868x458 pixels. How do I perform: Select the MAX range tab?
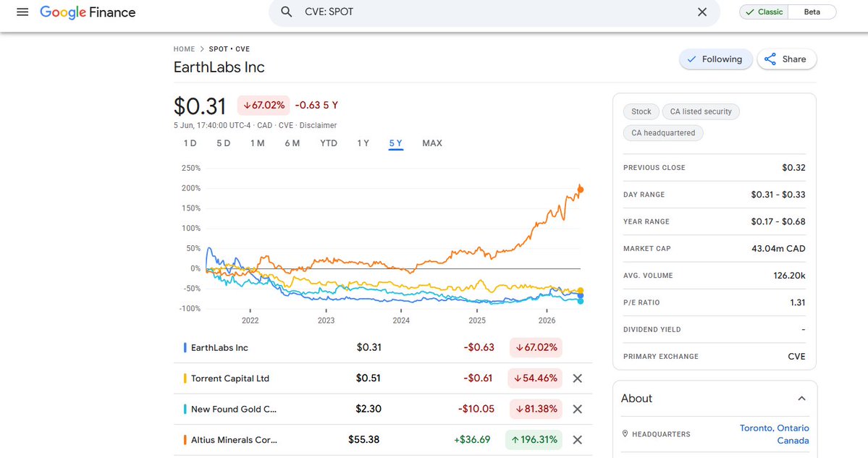pos(431,143)
